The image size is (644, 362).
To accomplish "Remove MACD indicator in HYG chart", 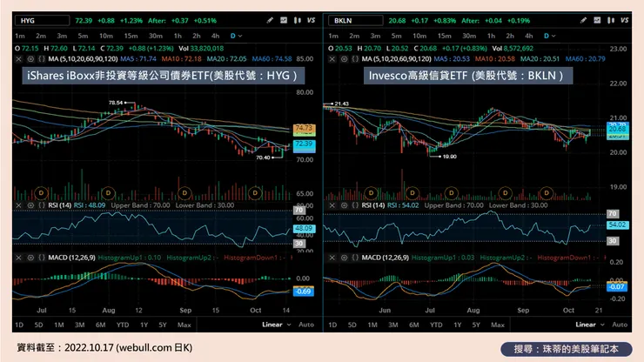I will (x=19, y=258).
